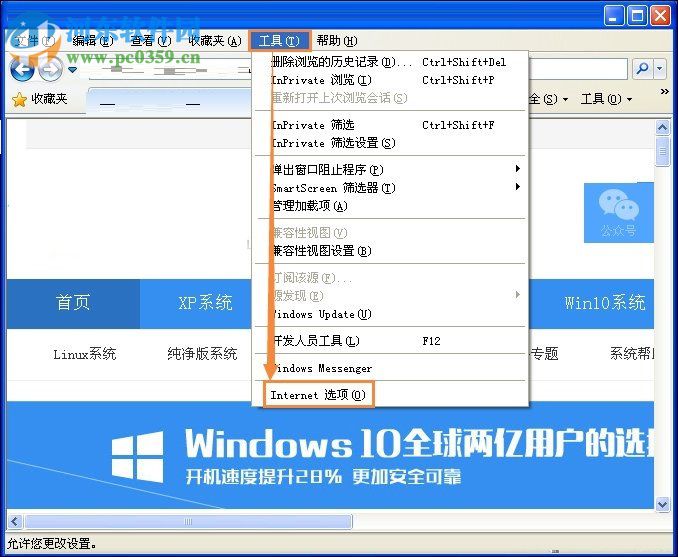
Task: Open the Win10系统 navigation tab
Action: 604,303
